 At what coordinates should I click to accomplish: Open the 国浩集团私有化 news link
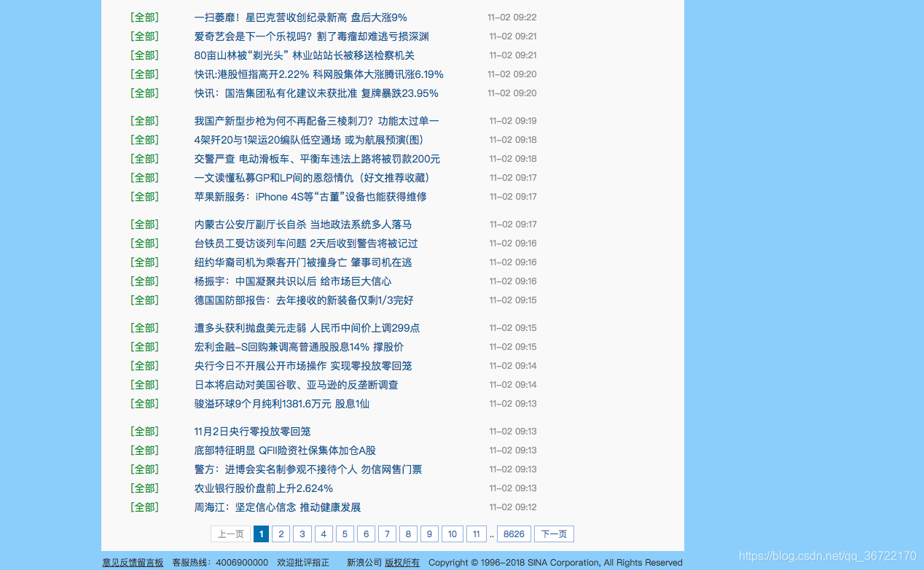pos(316,93)
